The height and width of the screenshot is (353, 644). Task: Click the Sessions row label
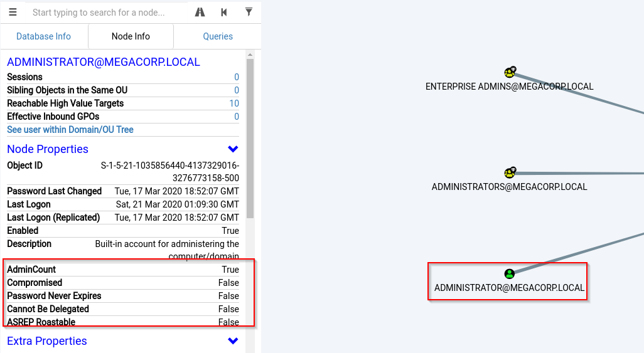pyautogui.click(x=24, y=77)
